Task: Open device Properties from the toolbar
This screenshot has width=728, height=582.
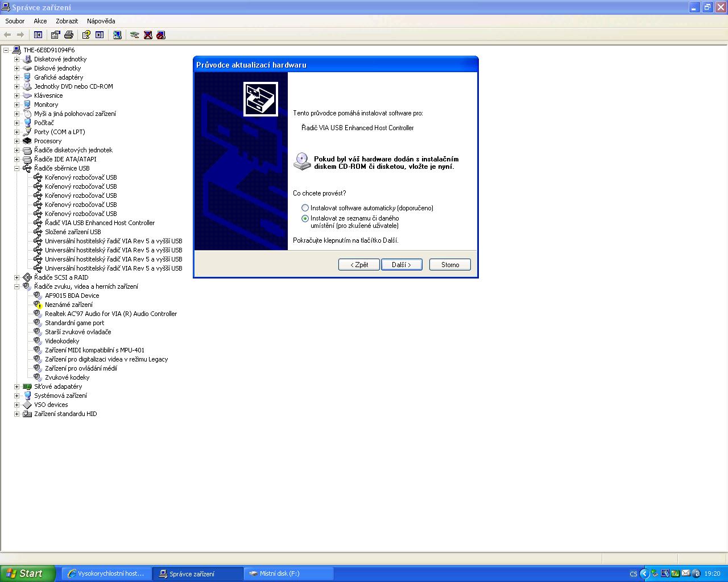Action: click(55, 35)
